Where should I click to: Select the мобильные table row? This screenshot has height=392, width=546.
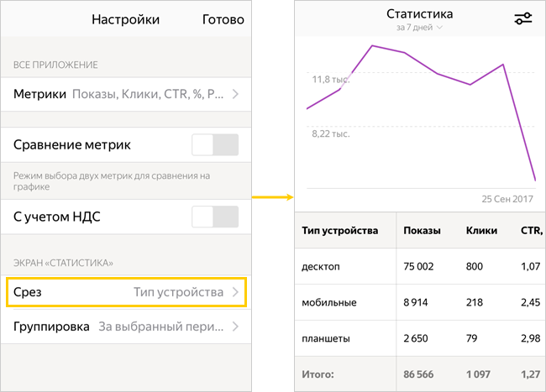pyautogui.click(x=420, y=302)
